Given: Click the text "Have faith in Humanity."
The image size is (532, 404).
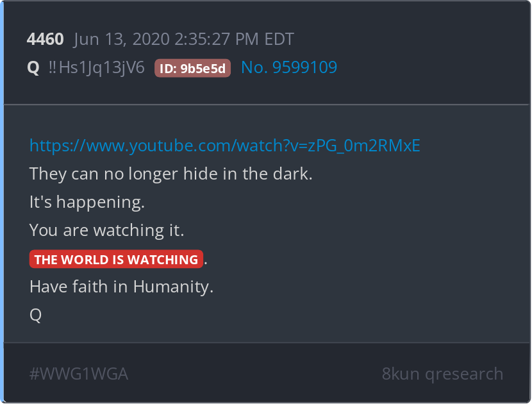Looking at the screenshot, I should pos(121,287).
